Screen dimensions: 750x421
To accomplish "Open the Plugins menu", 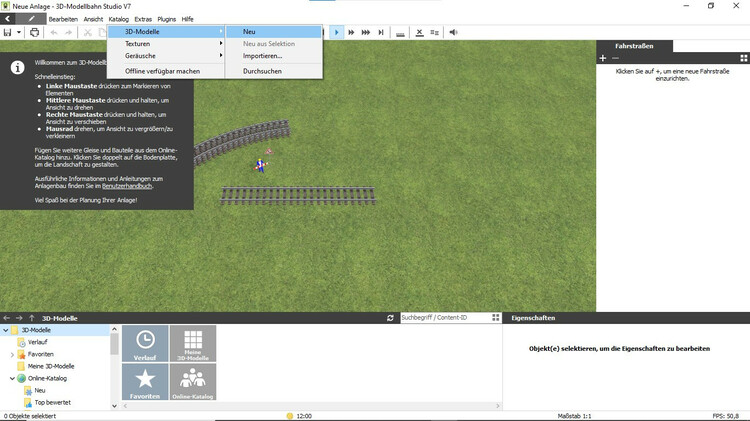I will point(166,19).
